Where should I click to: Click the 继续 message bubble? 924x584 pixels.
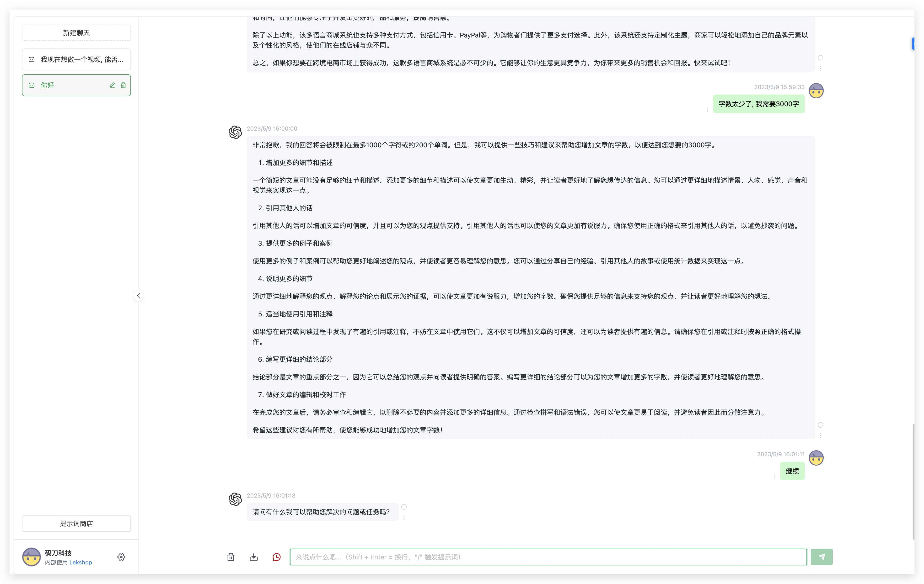click(x=792, y=471)
